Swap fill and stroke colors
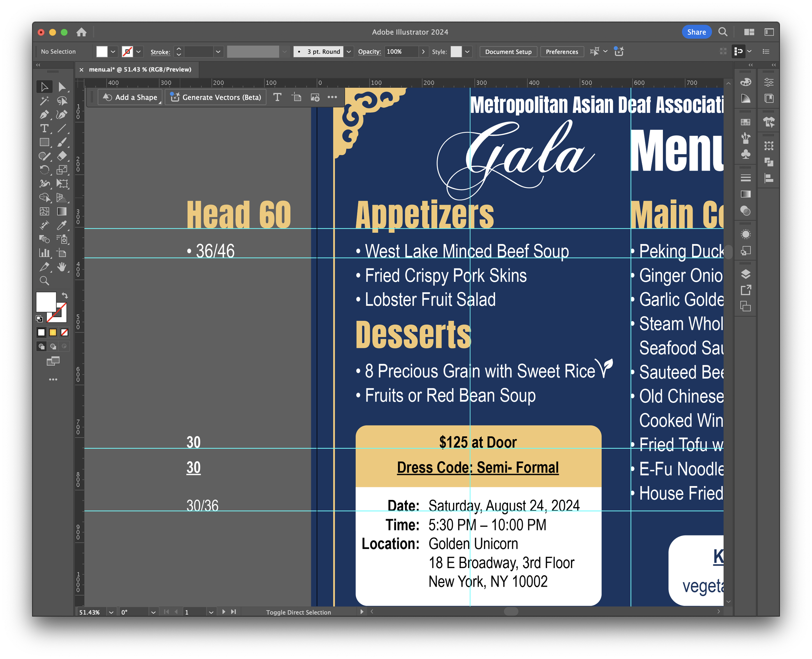Viewport: 812px width, 659px height. (x=65, y=295)
